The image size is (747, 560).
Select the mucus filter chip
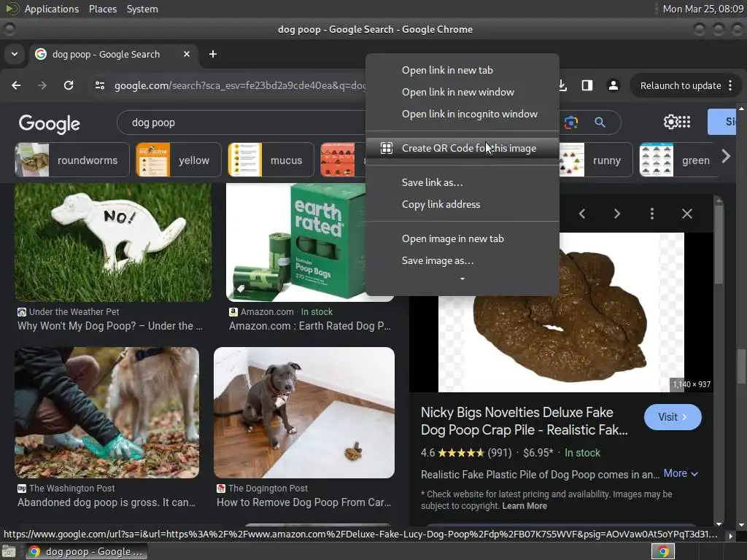point(271,160)
